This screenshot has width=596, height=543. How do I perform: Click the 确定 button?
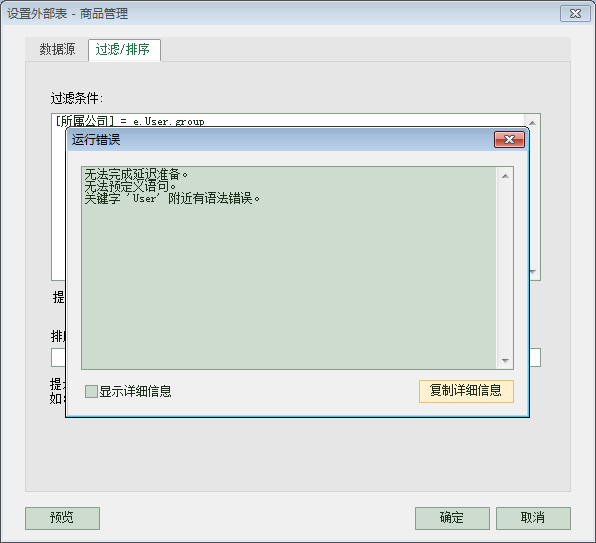point(452,518)
